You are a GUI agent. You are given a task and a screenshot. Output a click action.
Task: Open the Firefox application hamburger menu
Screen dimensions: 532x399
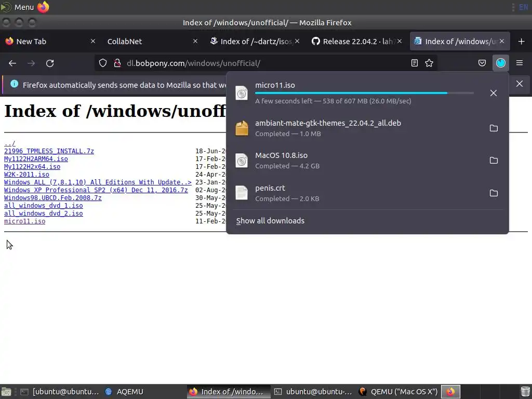pyautogui.click(x=520, y=63)
